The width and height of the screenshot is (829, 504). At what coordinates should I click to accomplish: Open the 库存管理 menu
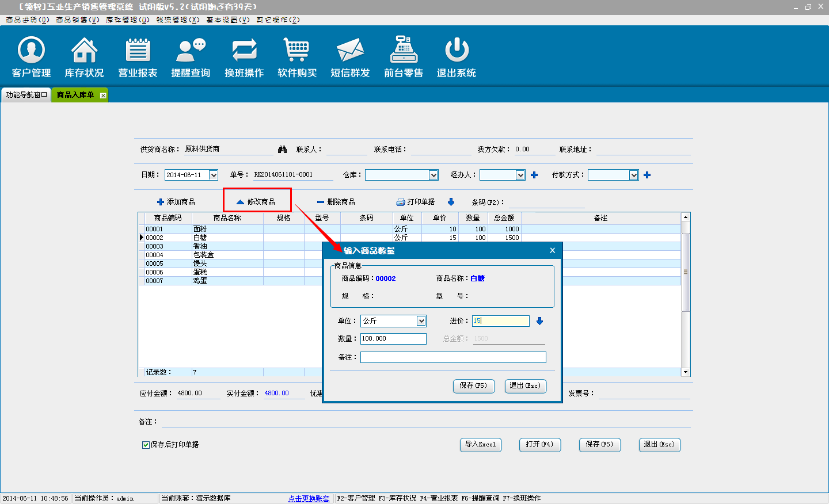coord(127,20)
